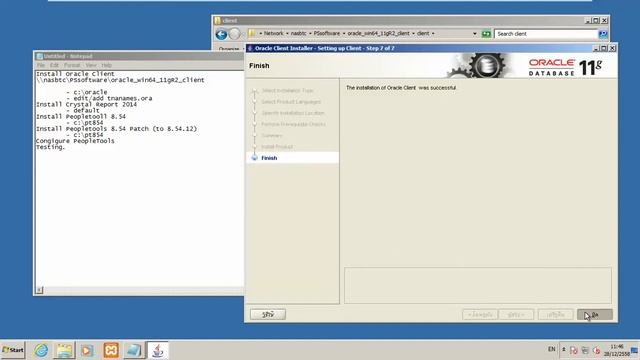Click the EN language indicator in the system tray
This screenshot has height=360, width=640.
click(551, 349)
